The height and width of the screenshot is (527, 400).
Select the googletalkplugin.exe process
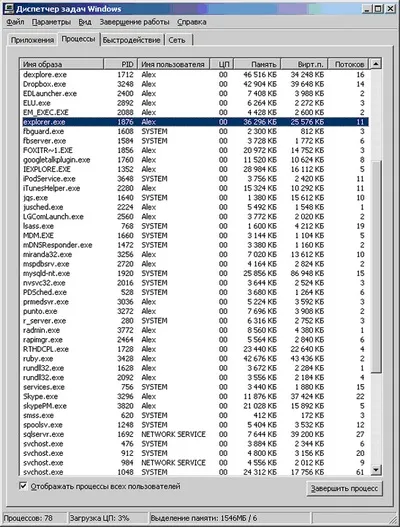coord(194,160)
